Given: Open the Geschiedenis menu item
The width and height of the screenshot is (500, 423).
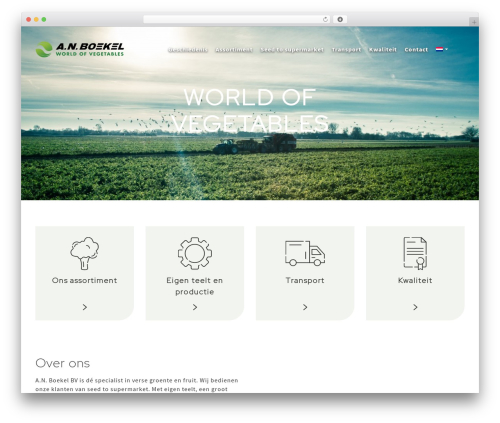Looking at the screenshot, I should 188,50.
